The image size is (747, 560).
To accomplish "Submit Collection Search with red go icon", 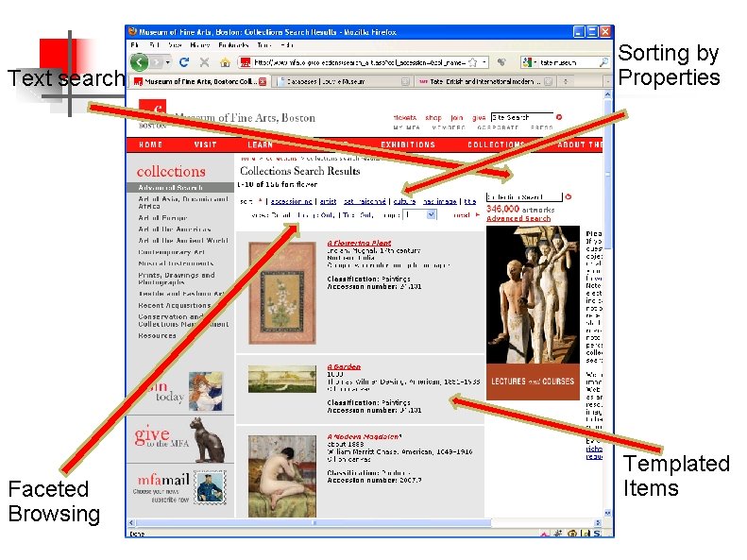I will [568, 196].
